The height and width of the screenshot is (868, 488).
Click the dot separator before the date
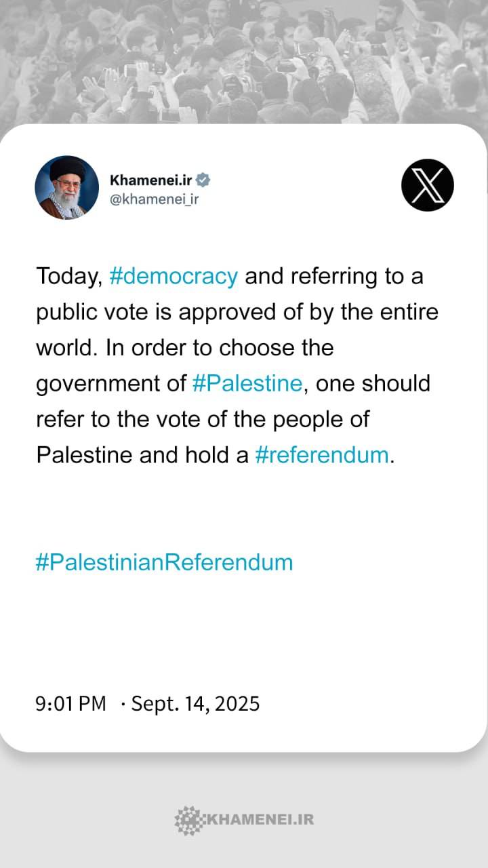[x=123, y=704]
